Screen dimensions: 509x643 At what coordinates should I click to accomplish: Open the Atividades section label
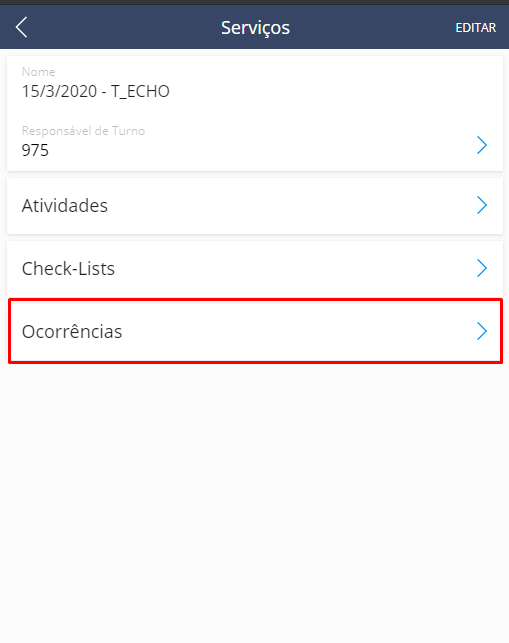(64, 205)
